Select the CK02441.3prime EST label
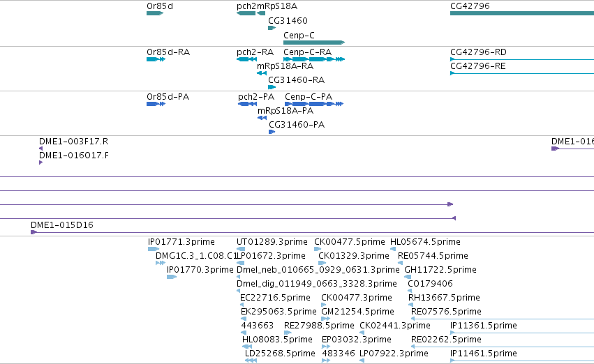 [395, 326]
